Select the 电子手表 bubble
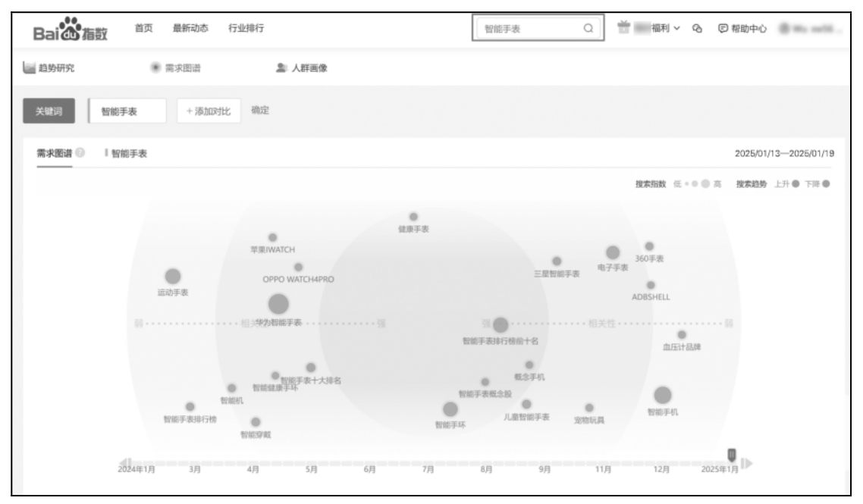The height and width of the screenshot is (504, 863). click(x=613, y=253)
